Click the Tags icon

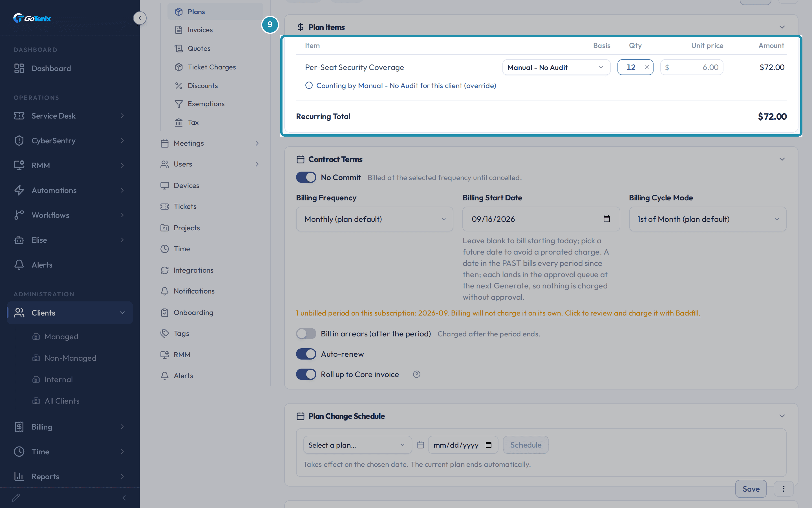[164, 333]
